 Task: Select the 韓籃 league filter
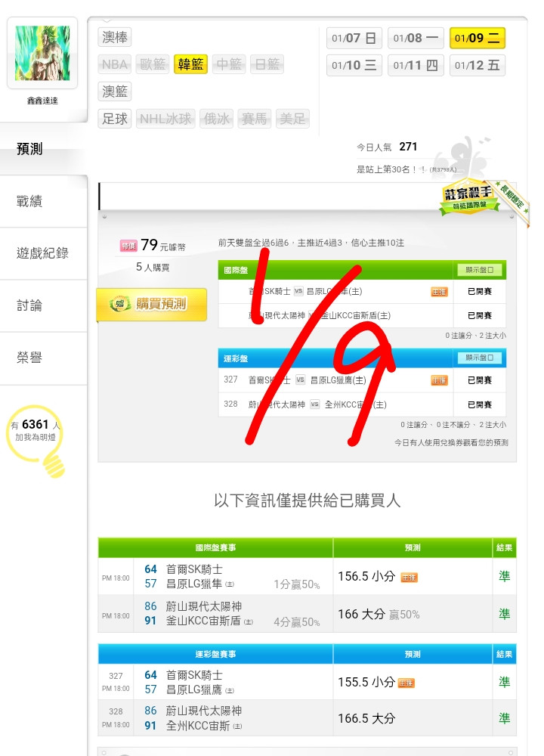click(190, 64)
